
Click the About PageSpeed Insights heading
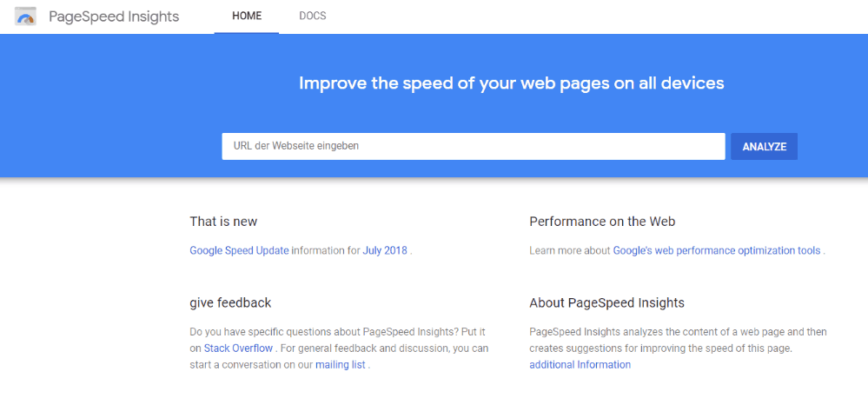point(606,303)
